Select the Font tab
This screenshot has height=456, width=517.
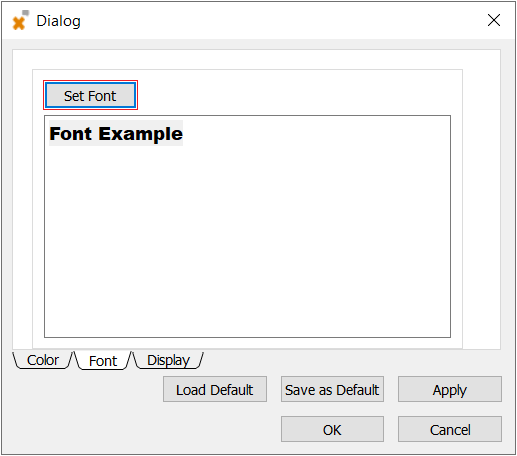[103, 360]
